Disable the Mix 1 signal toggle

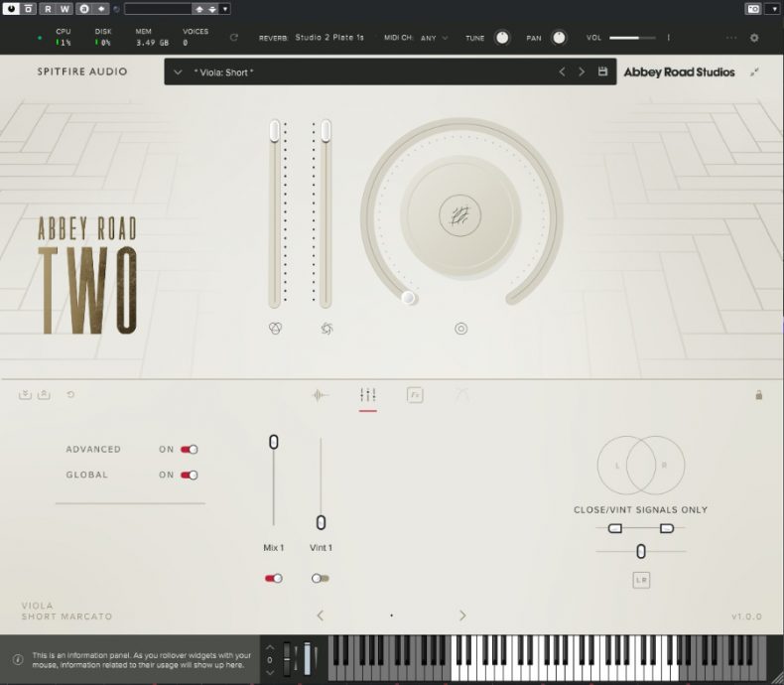pos(274,578)
